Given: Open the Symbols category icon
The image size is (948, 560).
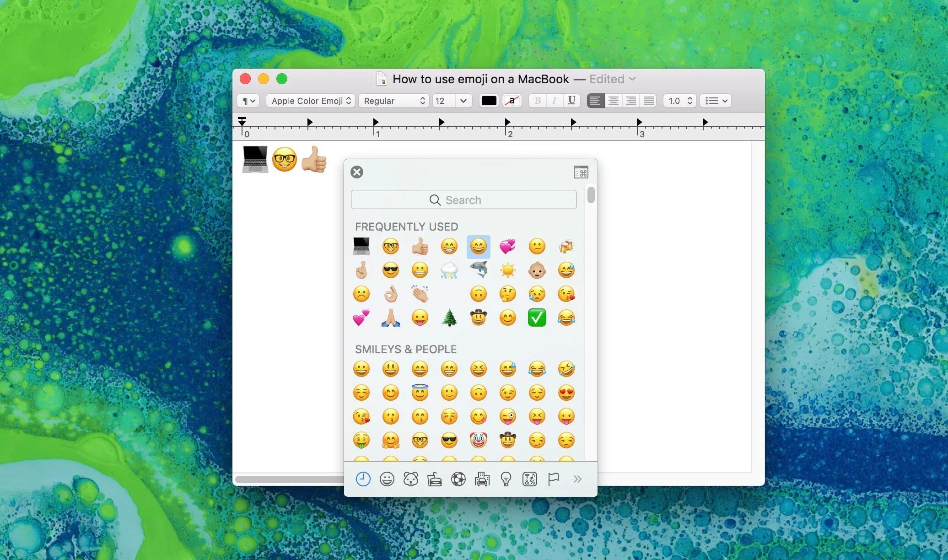Looking at the screenshot, I should (529, 479).
